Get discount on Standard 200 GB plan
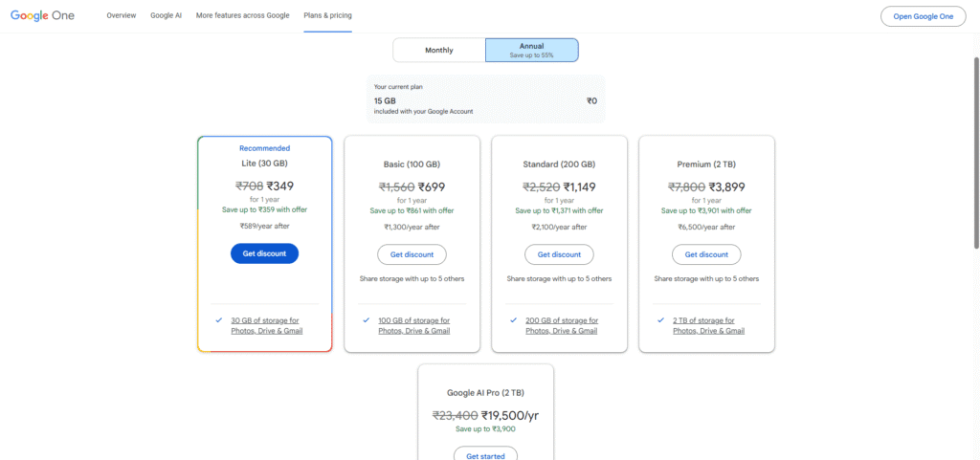Image resolution: width=980 pixels, height=460 pixels. pyautogui.click(x=559, y=254)
